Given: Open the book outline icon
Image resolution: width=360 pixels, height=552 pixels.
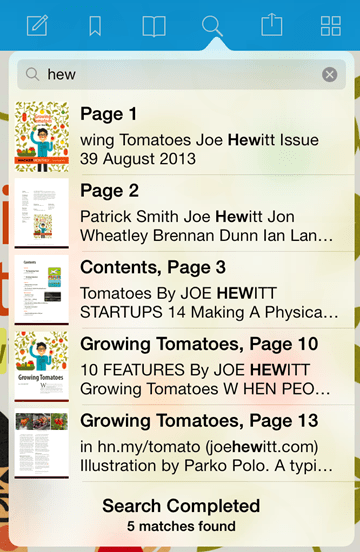Looking at the screenshot, I should 154,26.
